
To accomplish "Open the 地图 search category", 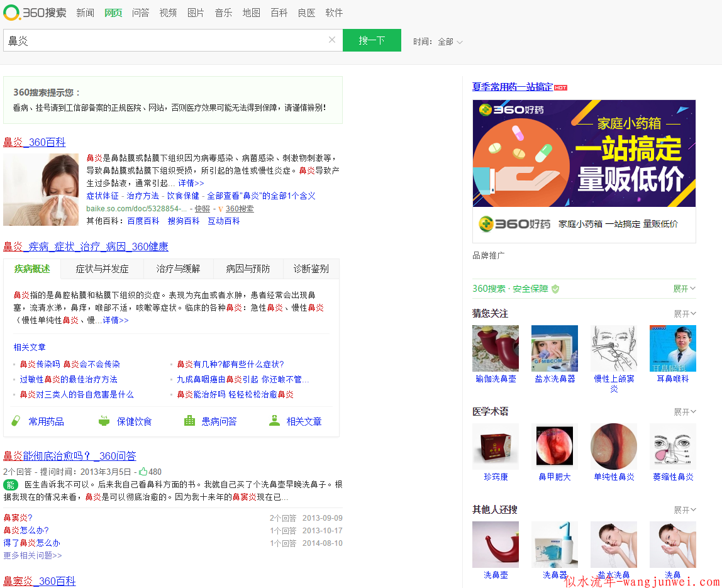I will [x=252, y=13].
